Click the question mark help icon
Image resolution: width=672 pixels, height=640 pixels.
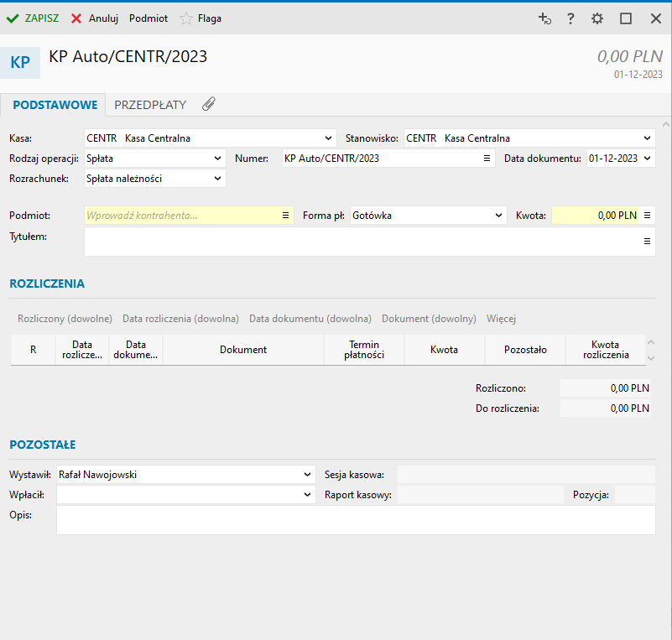[570, 18]
